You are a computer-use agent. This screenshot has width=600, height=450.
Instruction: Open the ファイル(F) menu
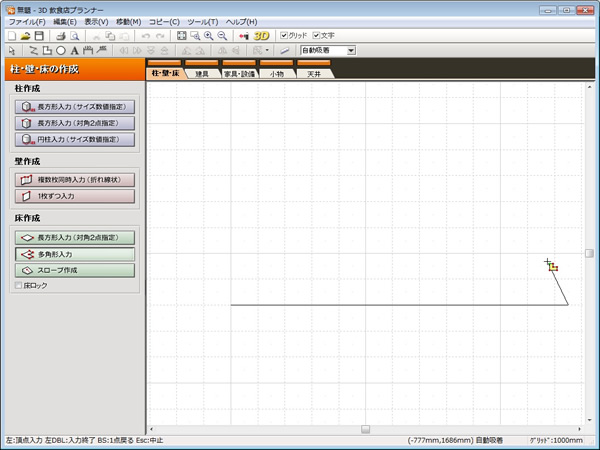[28, 21]
